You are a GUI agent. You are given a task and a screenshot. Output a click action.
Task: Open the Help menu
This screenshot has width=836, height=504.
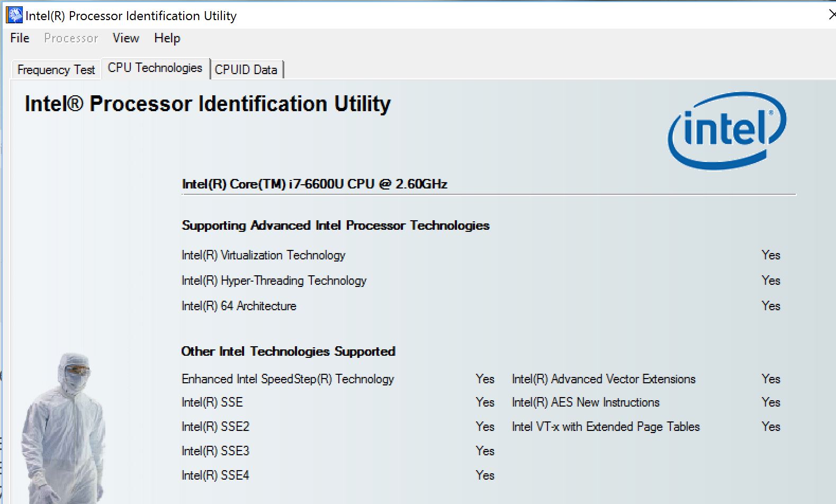click(167, 38)
